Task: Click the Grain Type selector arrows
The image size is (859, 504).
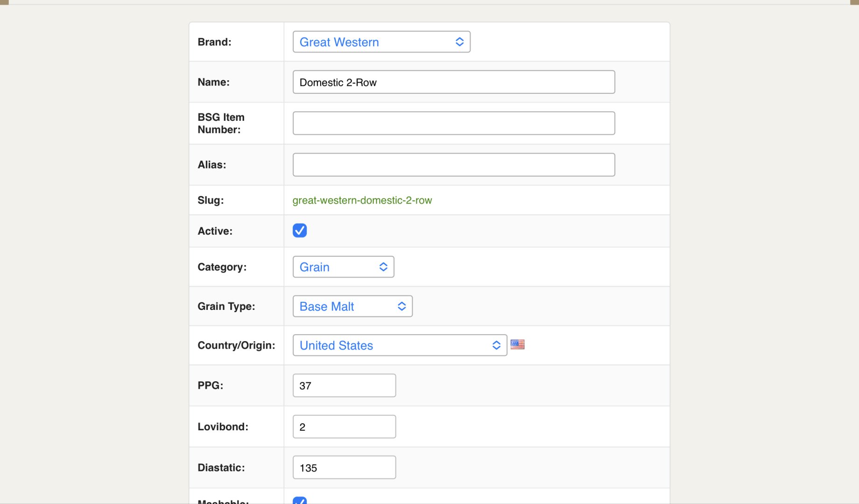Action: tap(401, 306)
